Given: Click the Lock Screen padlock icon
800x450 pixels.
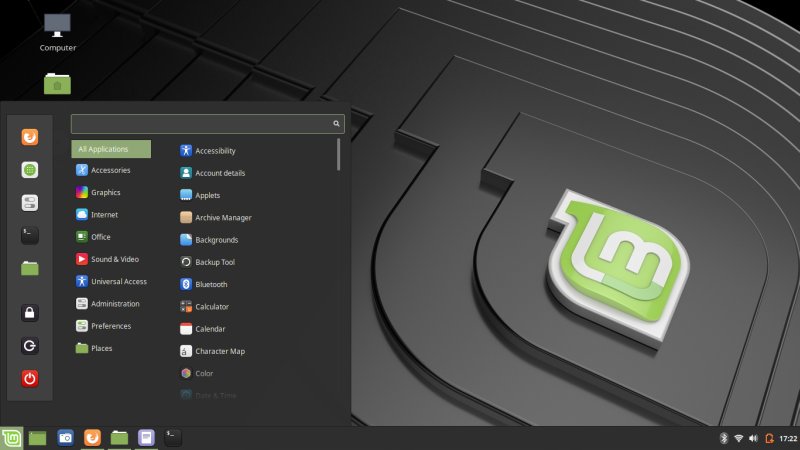Looking at the screenshot, I should click(30, 313).
